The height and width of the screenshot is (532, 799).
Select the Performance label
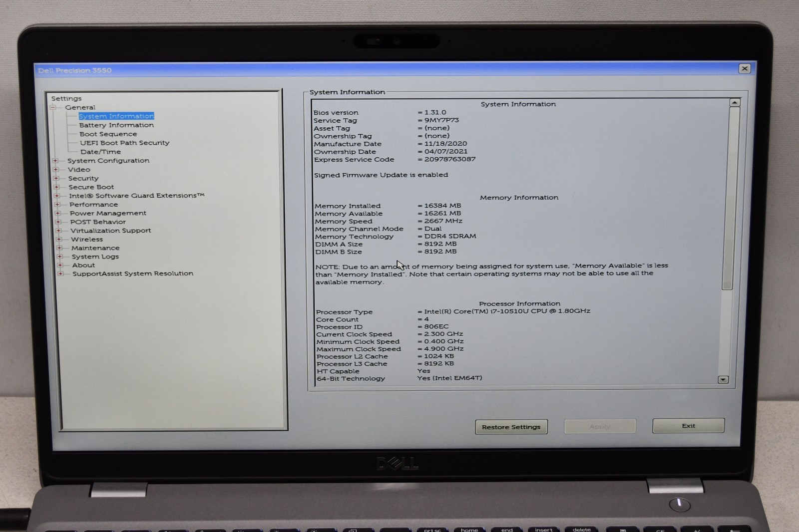(x=94, y=205)
